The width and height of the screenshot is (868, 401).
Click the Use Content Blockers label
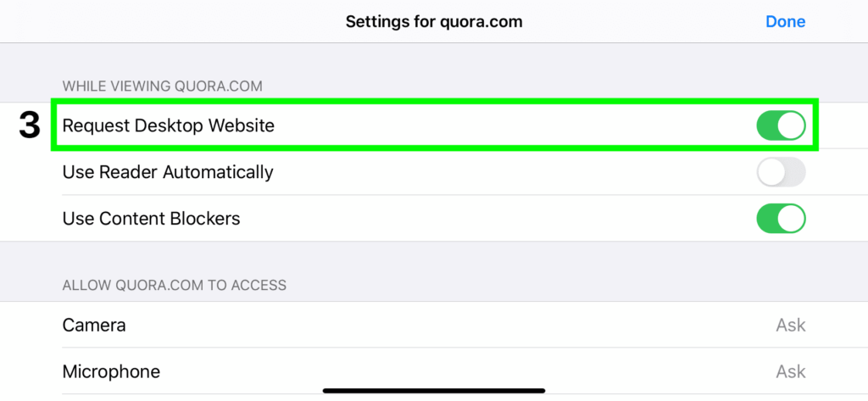coord(151,219)
